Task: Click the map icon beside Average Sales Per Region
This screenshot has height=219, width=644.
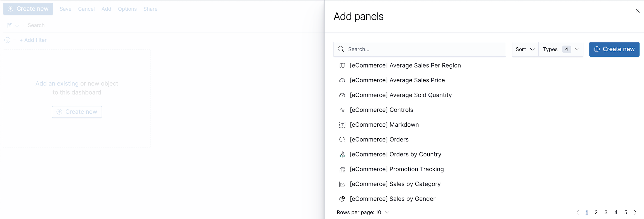Action: click(342, 65)
